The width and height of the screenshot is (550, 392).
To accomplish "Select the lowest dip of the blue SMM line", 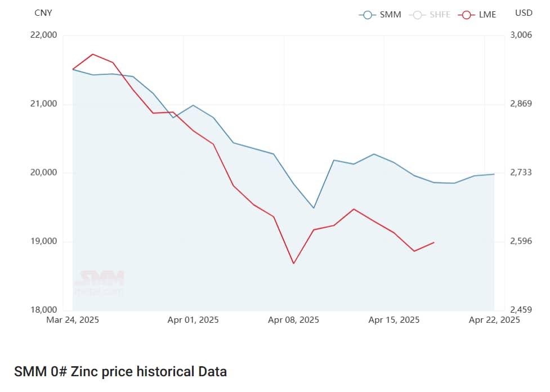I will coord(314,208).
